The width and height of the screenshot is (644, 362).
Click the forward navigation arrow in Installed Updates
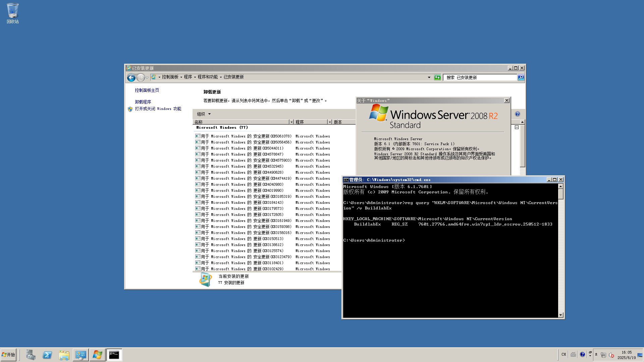coord(141,78)
